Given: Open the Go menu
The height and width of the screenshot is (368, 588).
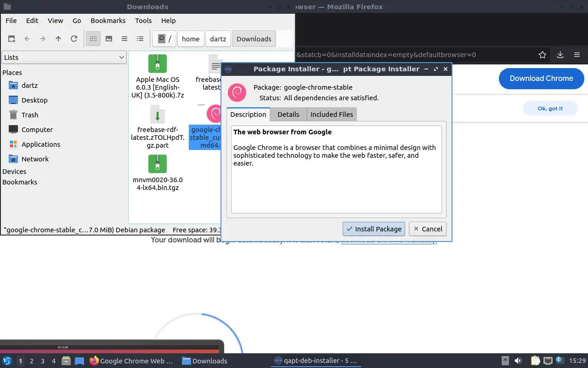Looking at the screenshot, I should pos(77,21).
